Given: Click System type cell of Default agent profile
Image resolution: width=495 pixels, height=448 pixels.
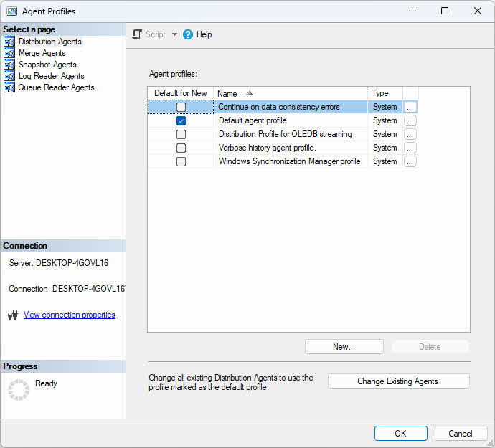Looking at the screenshot, I should [x=385, y=120].
